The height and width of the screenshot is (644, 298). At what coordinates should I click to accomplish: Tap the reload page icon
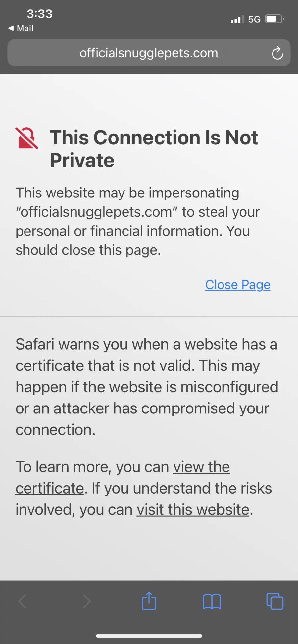277,53
